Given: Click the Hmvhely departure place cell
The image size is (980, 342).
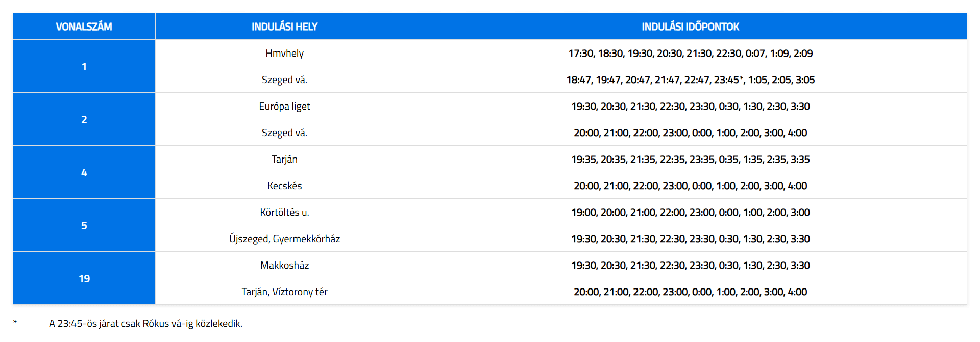Looking at the screenshot, I should click(284, 53).
